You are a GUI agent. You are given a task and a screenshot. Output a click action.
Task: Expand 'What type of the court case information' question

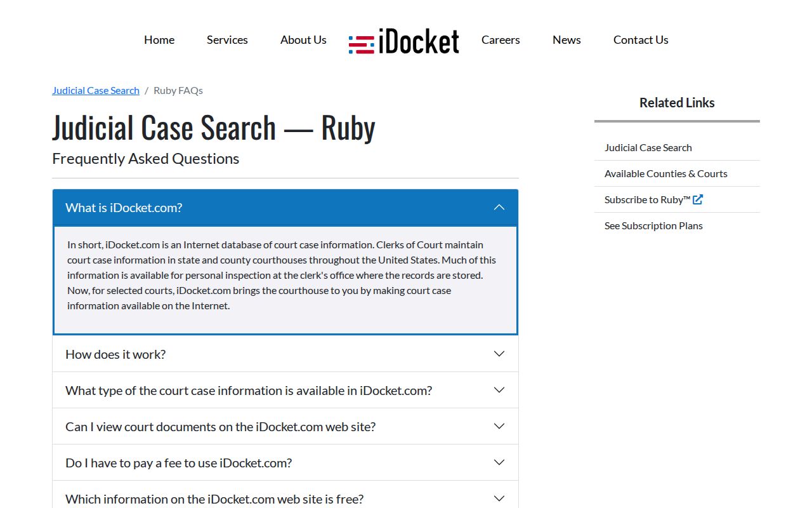coord(285,390)
